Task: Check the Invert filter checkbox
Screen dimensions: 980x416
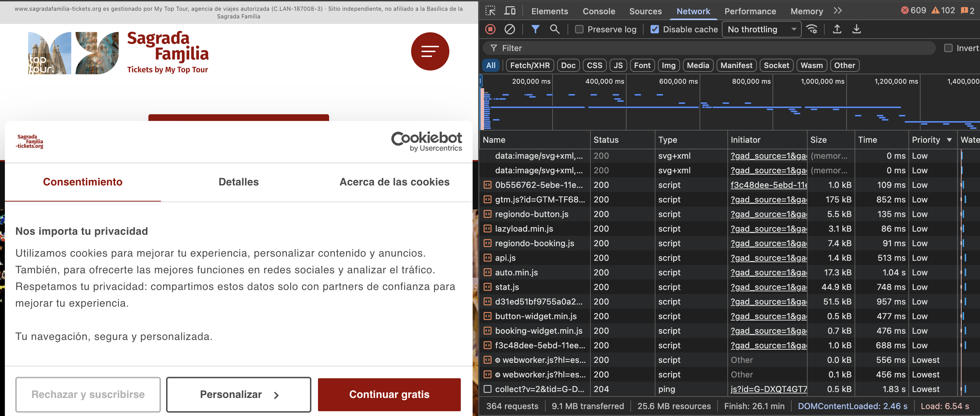Action: [948, 48]
